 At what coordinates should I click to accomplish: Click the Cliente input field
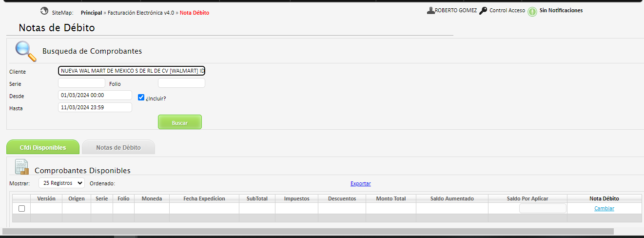[132, 71]
